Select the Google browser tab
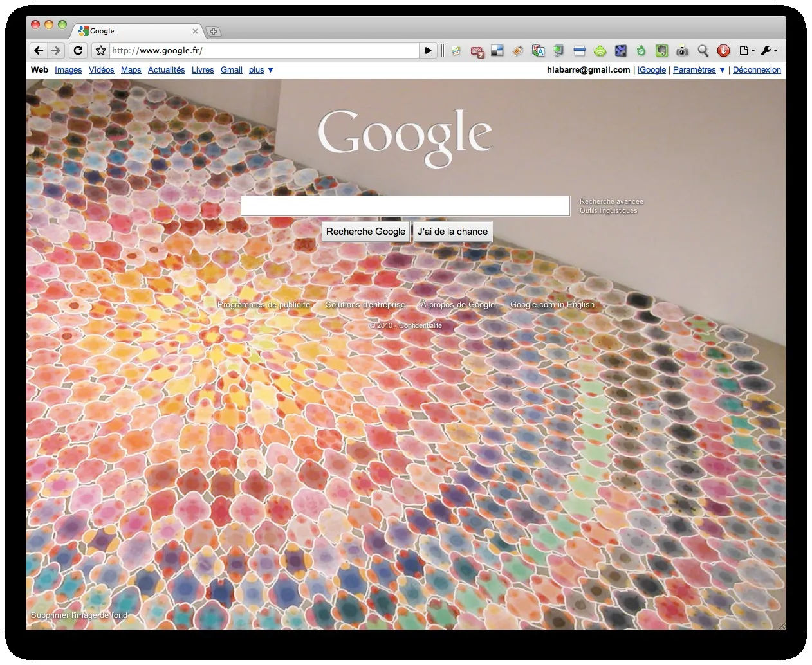Viewport: 812px width, 665px height. [x=138, y=31]
